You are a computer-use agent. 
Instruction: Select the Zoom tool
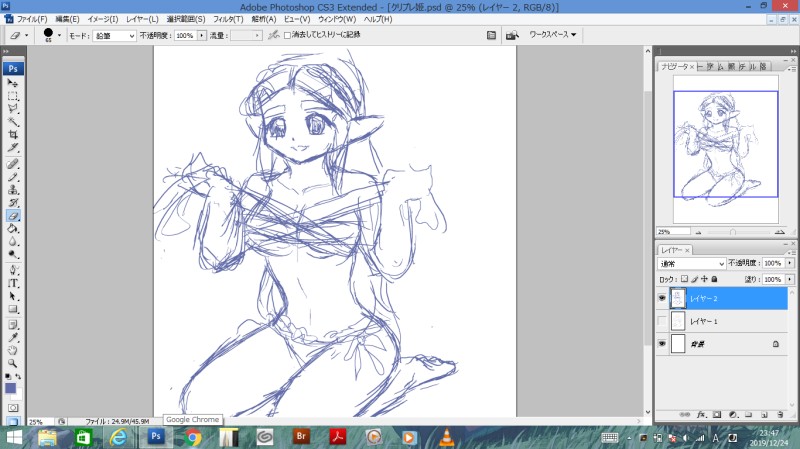(13, 363)
